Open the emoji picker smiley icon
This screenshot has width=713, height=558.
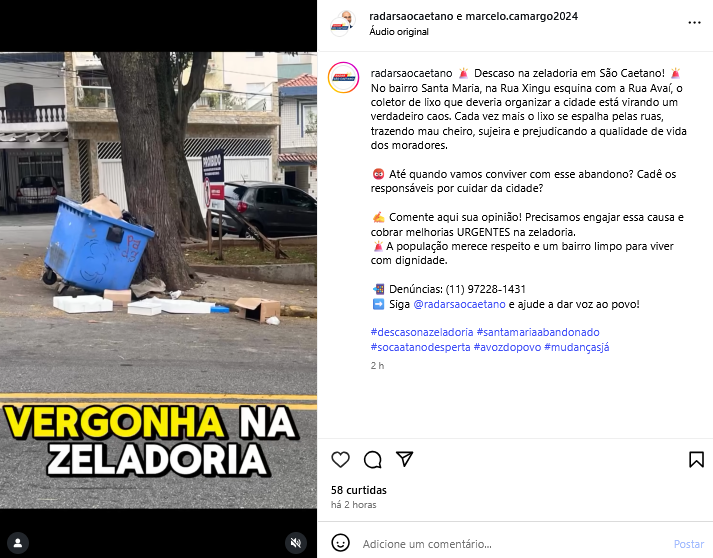(x=340, y=543)
